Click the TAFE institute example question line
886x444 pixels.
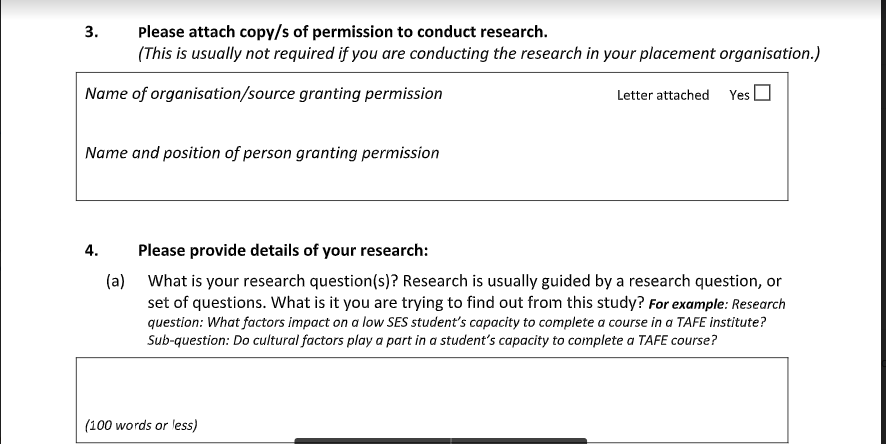pos(457,322)
